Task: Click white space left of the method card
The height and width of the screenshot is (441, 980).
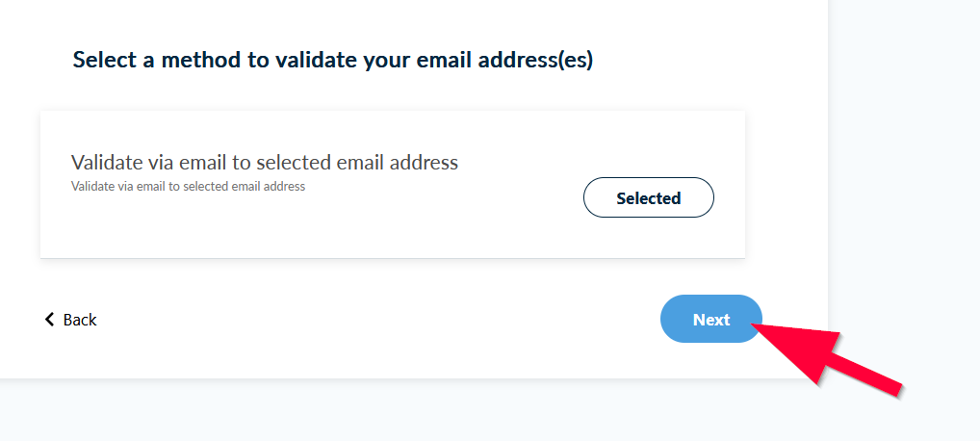Action: point(19,183)
